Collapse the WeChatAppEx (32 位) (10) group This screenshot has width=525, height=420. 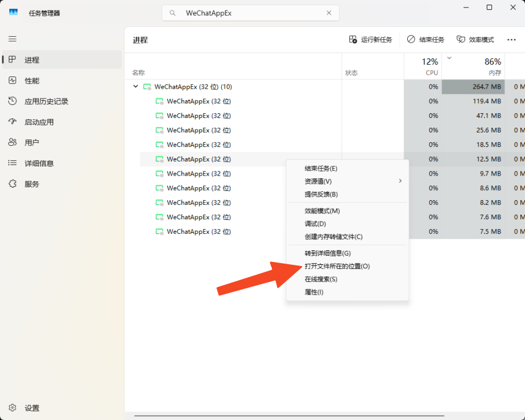(x=135, y=86)
